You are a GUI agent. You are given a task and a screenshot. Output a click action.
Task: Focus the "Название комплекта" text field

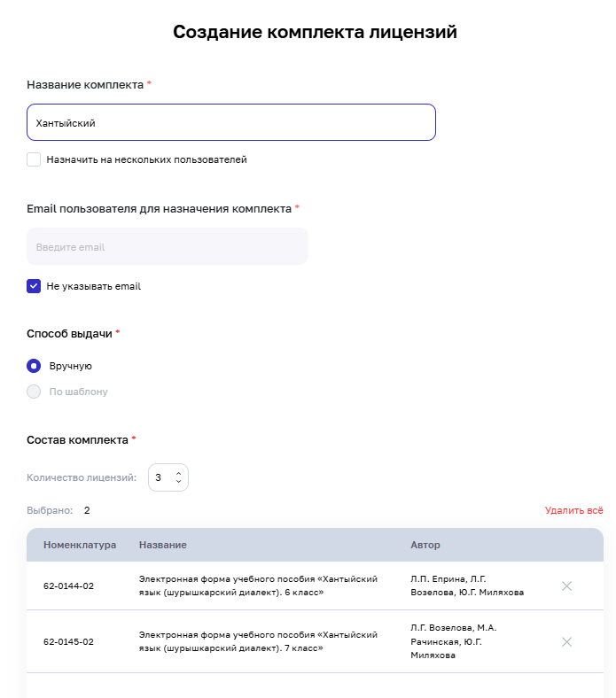pos(230,123)
